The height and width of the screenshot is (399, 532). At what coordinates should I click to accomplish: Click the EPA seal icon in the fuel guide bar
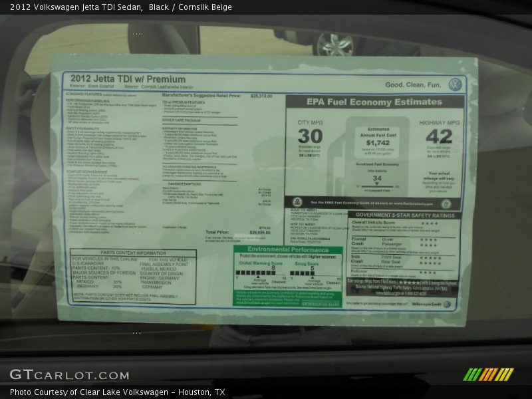click(x=297, y=202)
